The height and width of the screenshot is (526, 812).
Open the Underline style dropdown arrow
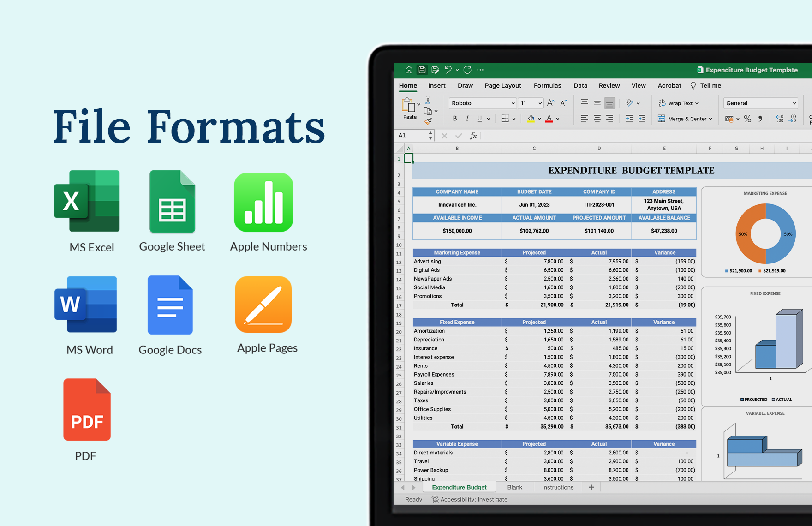(489, 119)
